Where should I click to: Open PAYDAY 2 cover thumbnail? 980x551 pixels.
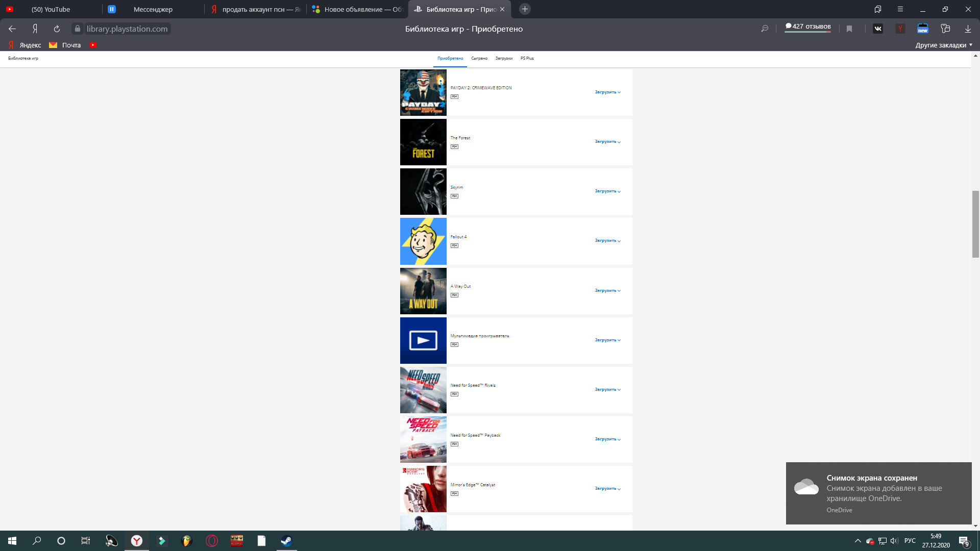click(423, 92)
